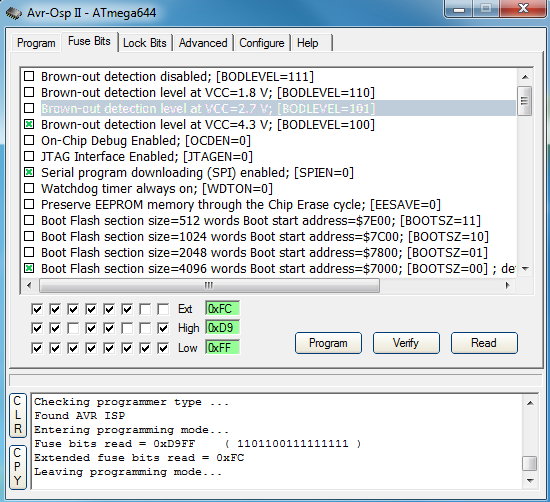Click the fuse list horizontal scroll left arrow
Image resolution: width=550 pixels, height=502 pixels.
coord(29,286)
